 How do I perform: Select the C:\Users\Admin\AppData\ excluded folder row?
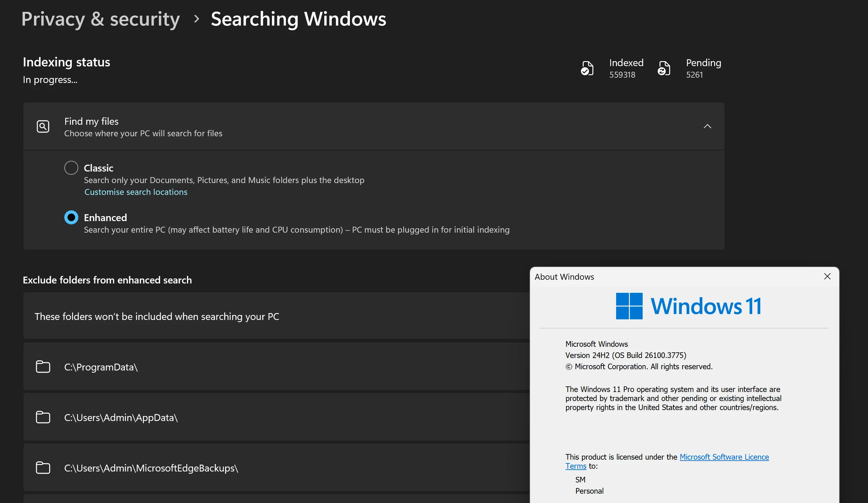276,417
